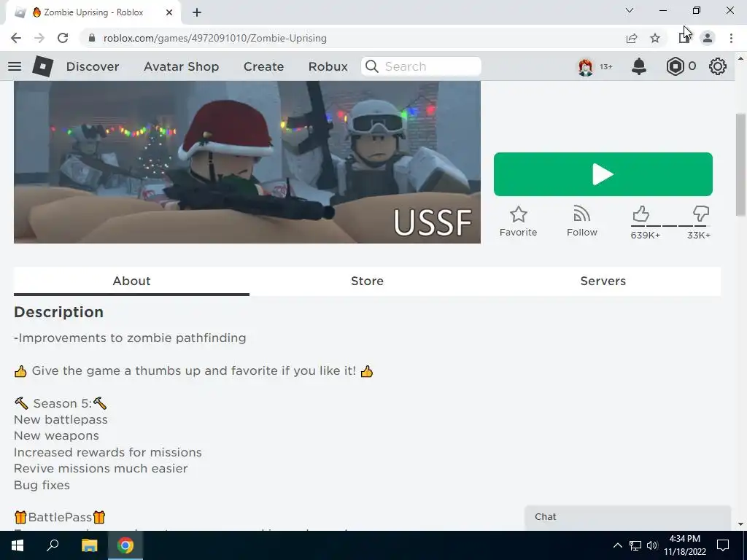
Task: Click the vote ratio bar
Action: coord(671,226)
